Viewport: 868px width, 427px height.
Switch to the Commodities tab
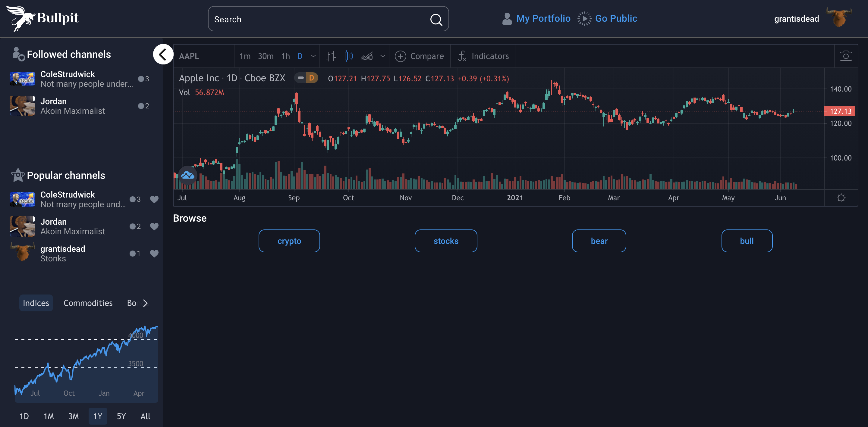click(x=88, y=303)
